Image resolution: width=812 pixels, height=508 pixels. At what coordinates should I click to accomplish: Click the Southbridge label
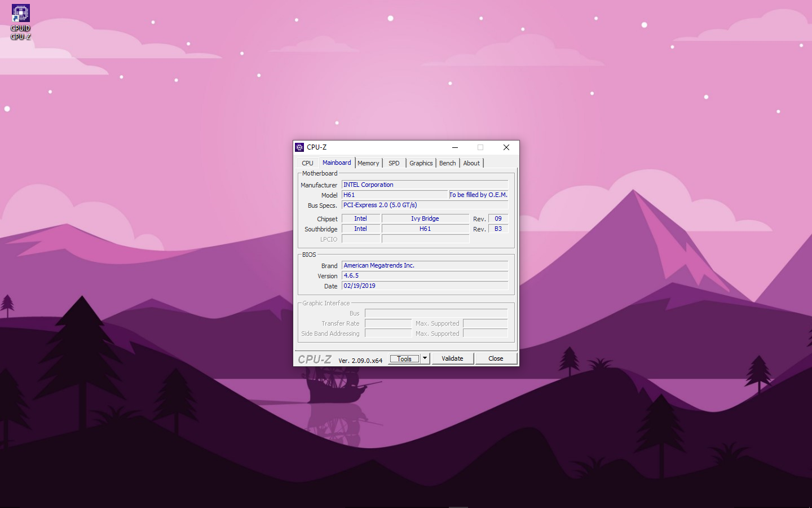pyautogui.click(x=321, y=229)
